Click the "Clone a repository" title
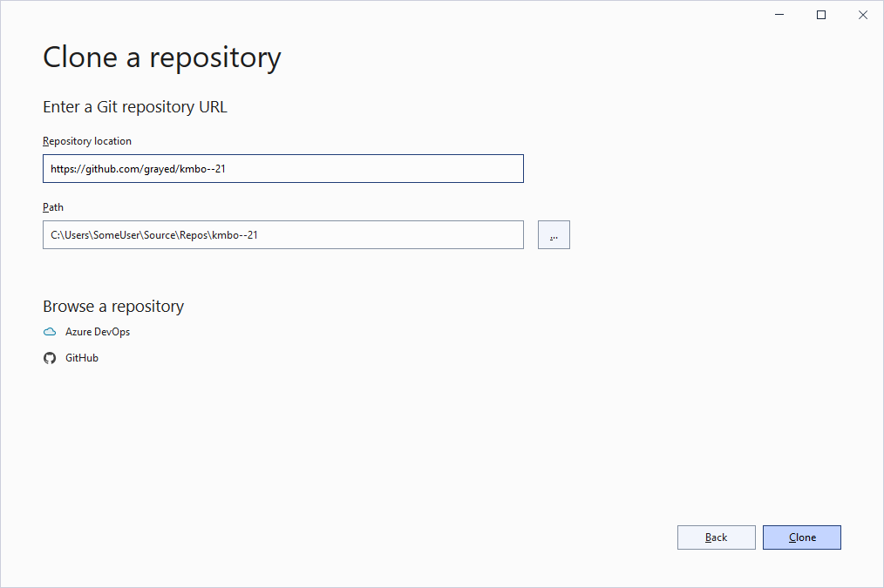884x588 pixels. [x=161, y=57]
